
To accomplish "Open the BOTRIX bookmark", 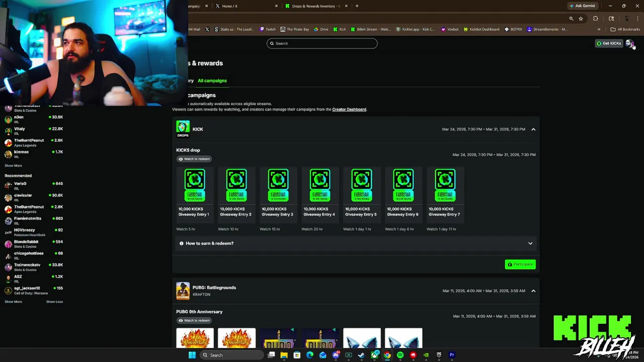I will click(x=513, y=29).
